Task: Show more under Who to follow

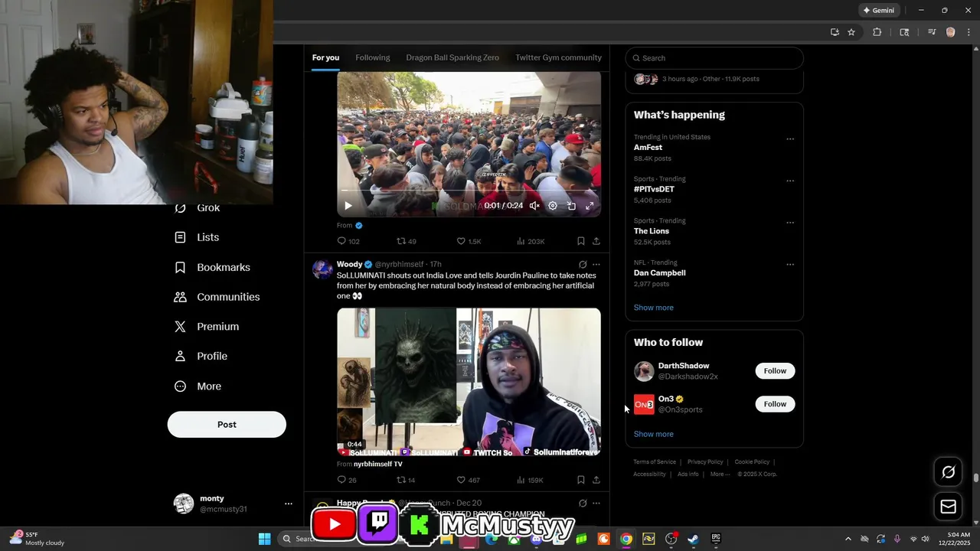Action: coord(654,434)
